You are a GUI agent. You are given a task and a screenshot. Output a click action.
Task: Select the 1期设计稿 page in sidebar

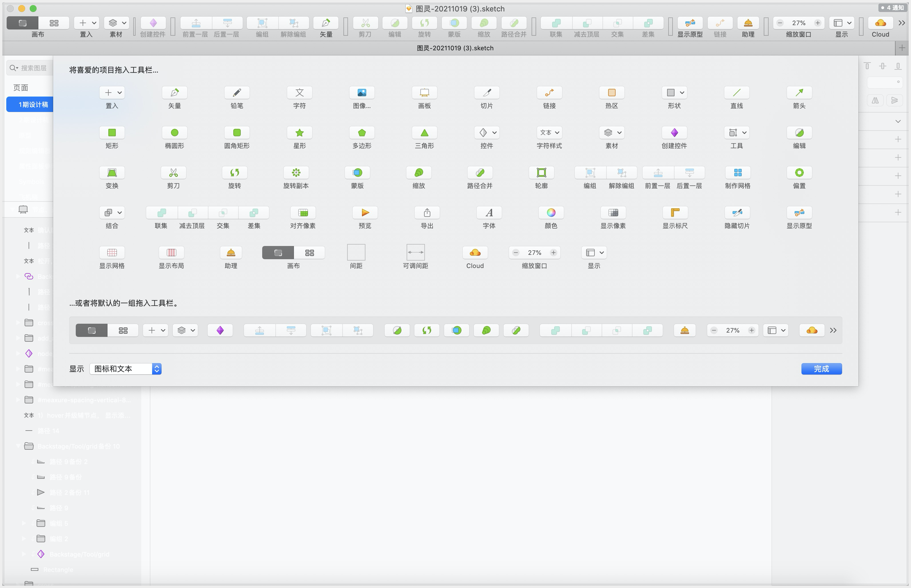coord(33,105)
